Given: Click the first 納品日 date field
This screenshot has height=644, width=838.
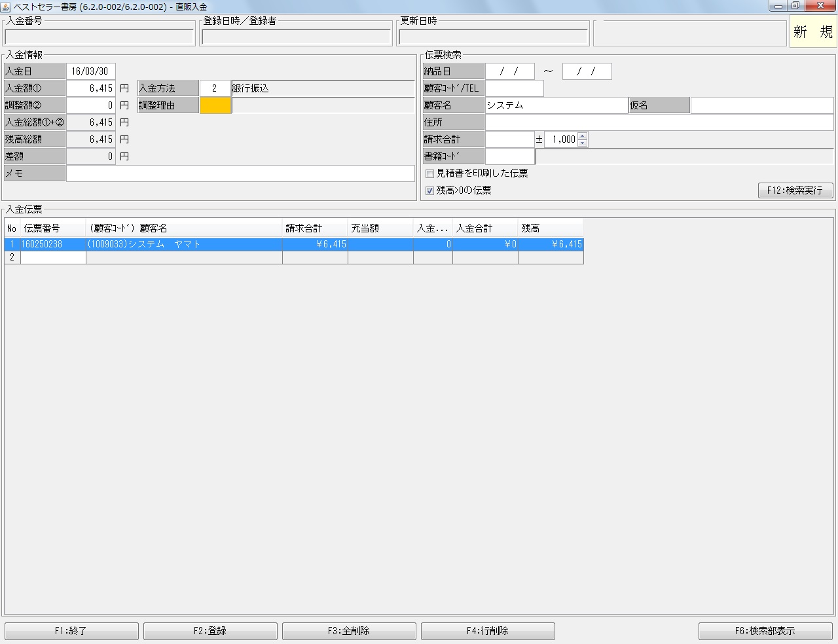Looking at the screenshot, I should pos(510,71).
